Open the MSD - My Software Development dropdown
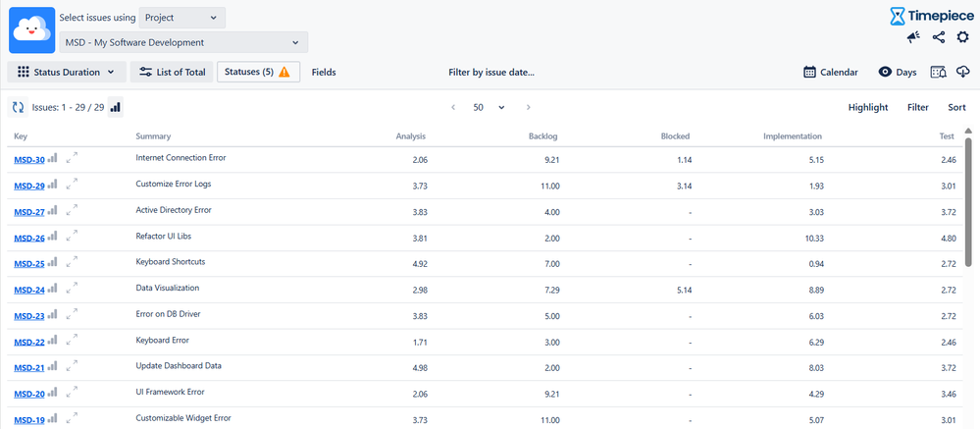Image resolution: width=980 pixels, height=429 pixels. (x=183, y=42)
